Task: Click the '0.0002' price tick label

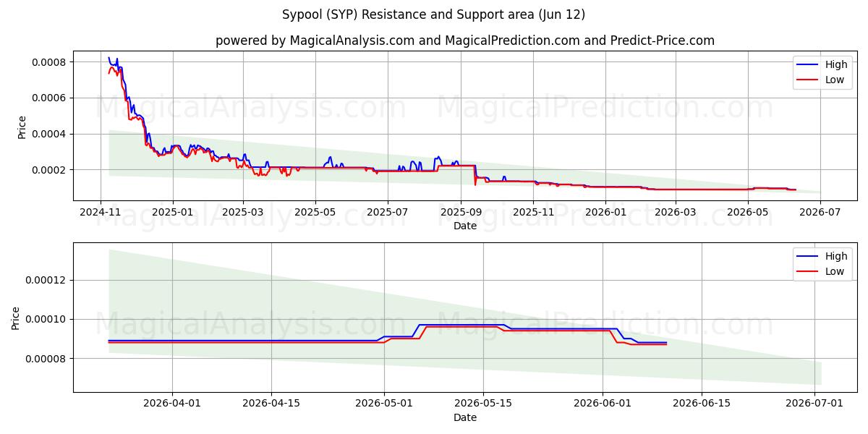Action: [x=51, y=170]
